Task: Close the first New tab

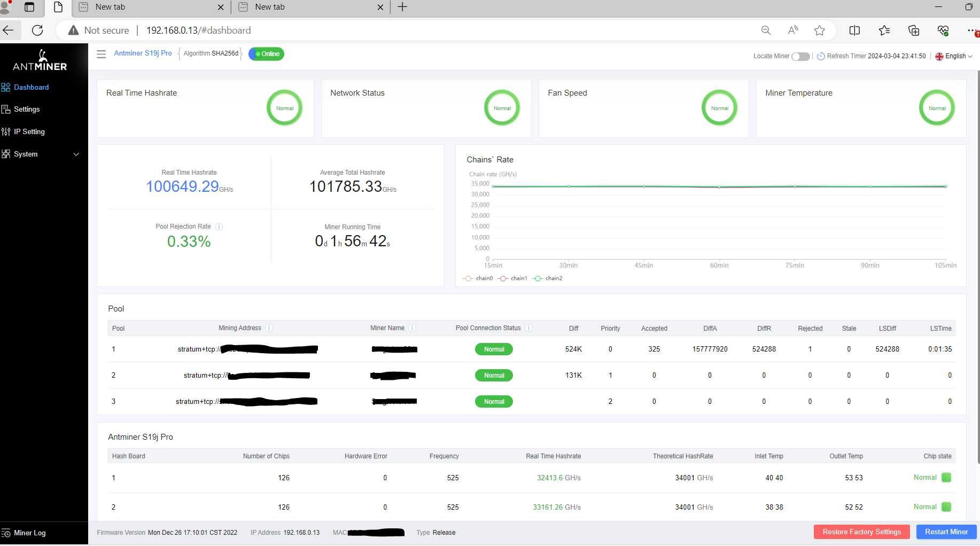Action: tap(221, 7)
